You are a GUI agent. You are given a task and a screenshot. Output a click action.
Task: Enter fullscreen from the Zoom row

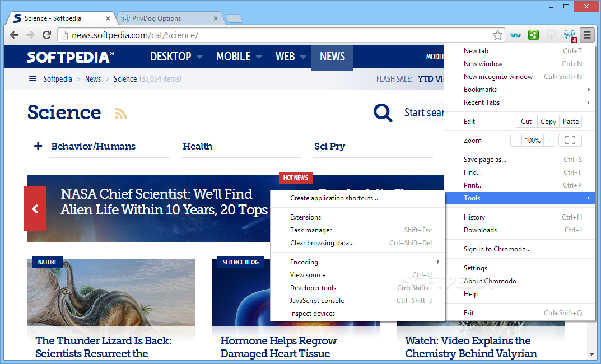pos(570,140)
